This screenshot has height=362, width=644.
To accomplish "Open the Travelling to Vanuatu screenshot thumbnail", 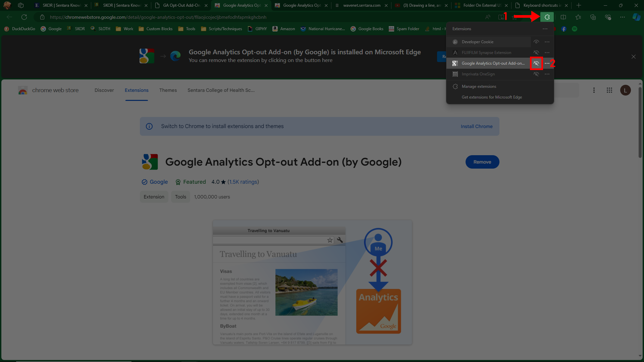I will [312, 282].
